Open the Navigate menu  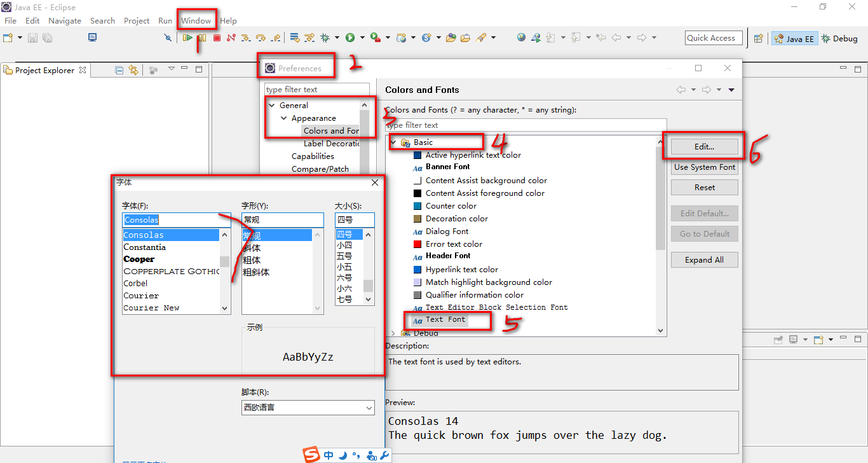[x=65, y=21]
